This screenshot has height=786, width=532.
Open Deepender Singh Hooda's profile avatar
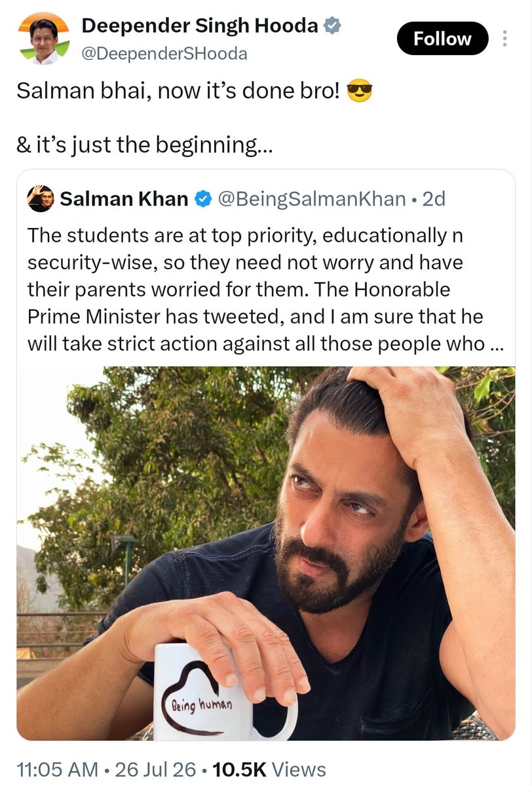coord(44,38)
